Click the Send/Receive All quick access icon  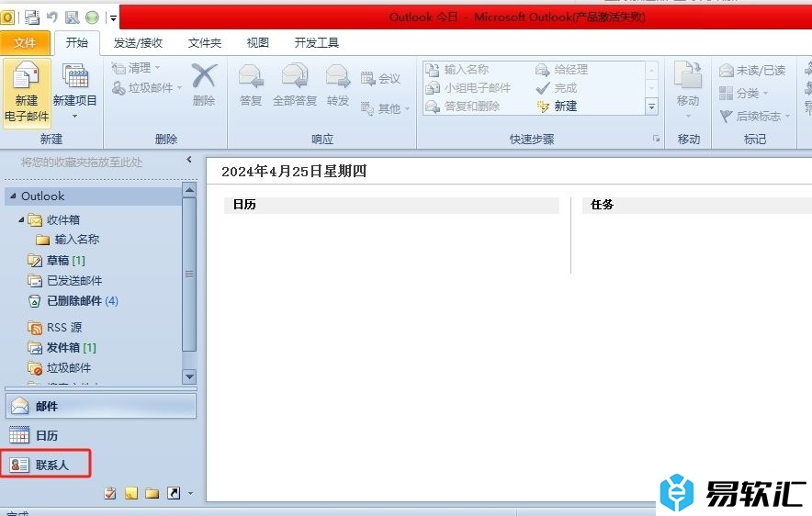(x=32, y=17)
